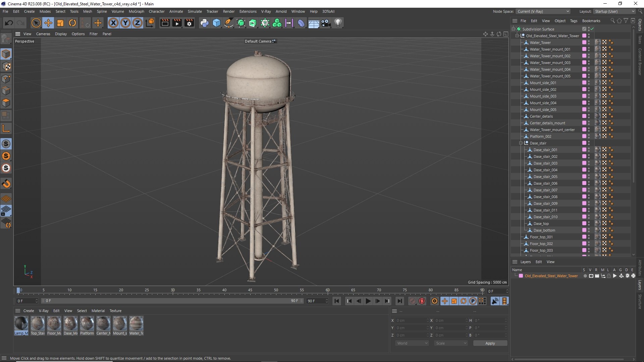Add a Camera object

[x=326, y=23]
